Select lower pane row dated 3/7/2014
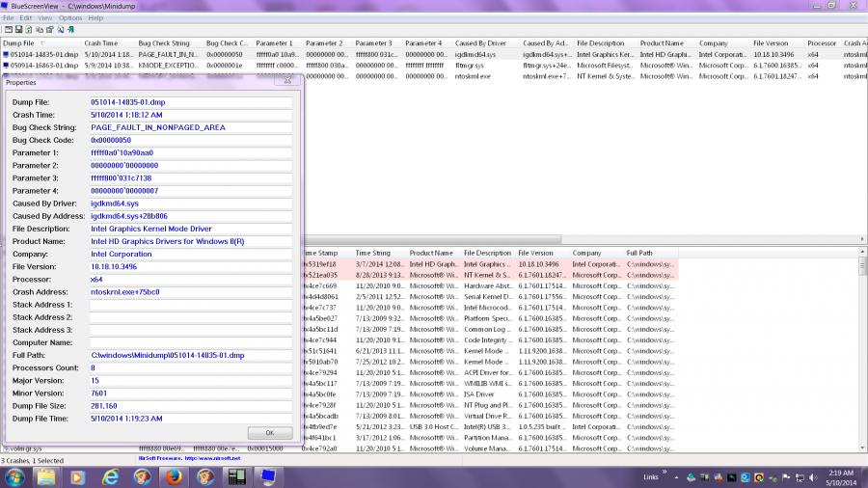The width and height of the screenshot is (868, 488). click(491, 264)
